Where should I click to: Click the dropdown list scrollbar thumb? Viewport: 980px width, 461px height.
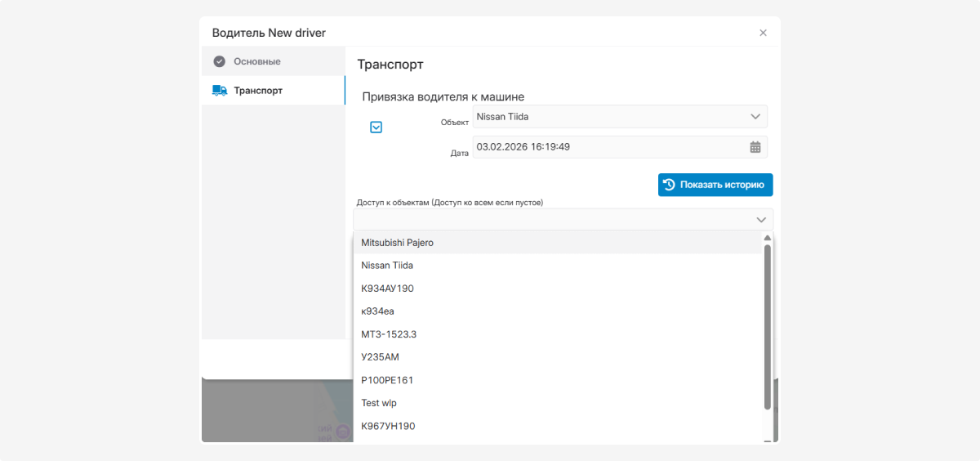768,327
